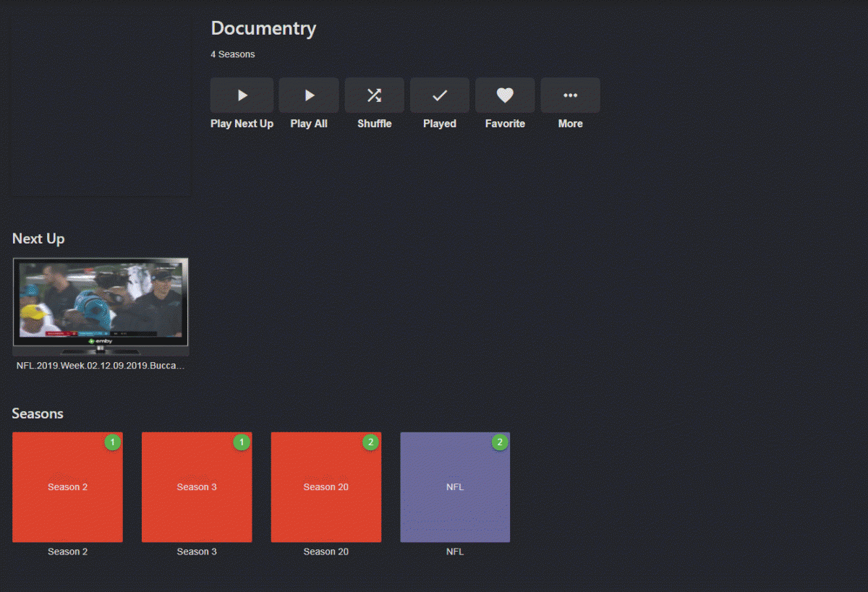
Task: Open the More three-dots menu
Action: pos(570,95)
